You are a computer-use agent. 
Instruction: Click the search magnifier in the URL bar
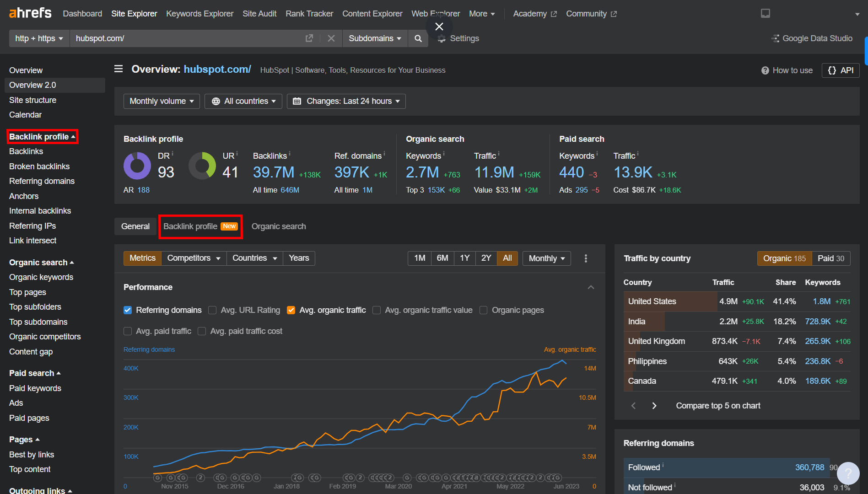pos(417,38)
